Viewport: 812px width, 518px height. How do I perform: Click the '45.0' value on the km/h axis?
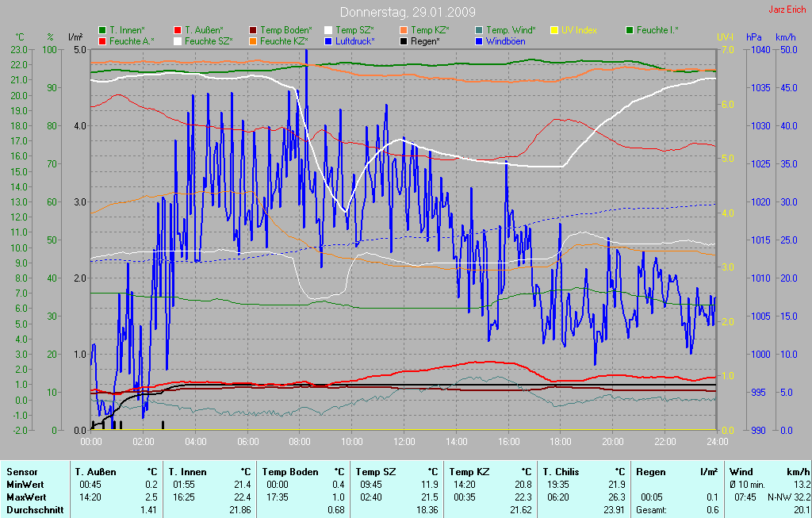coord(789,87)
